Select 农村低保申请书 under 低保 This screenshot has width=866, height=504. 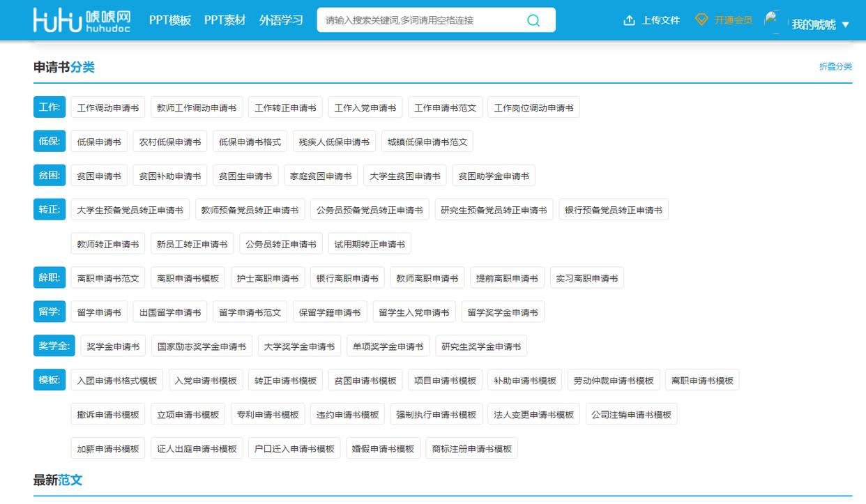coord(170,141)
